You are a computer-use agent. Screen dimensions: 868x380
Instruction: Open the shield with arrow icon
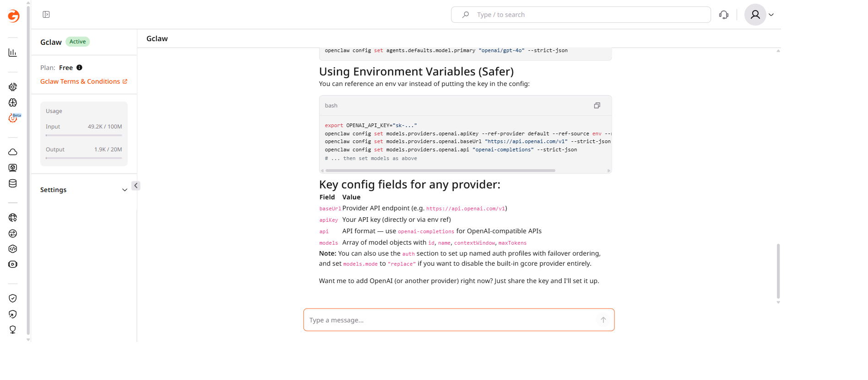(13, 314)
